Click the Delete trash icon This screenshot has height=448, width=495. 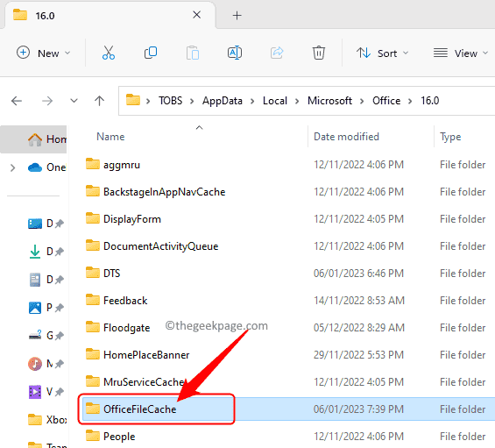319,53
